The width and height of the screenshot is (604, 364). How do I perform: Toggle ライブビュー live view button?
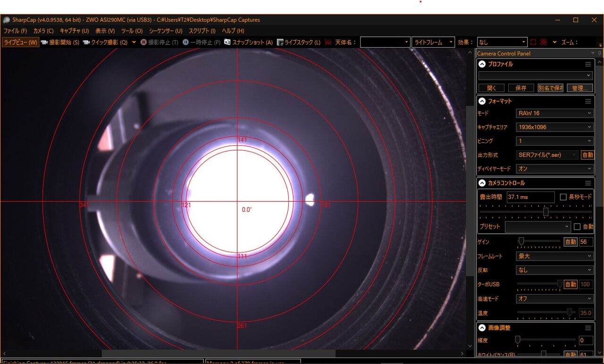[20, 42]
